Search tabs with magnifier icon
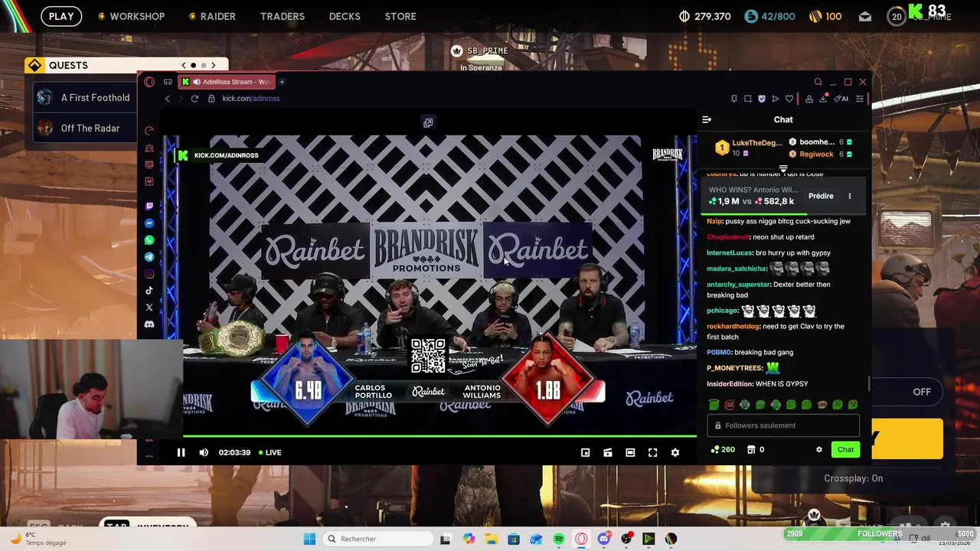The height and width of the screenshot is (551, 980). click(x=818, y=82)
